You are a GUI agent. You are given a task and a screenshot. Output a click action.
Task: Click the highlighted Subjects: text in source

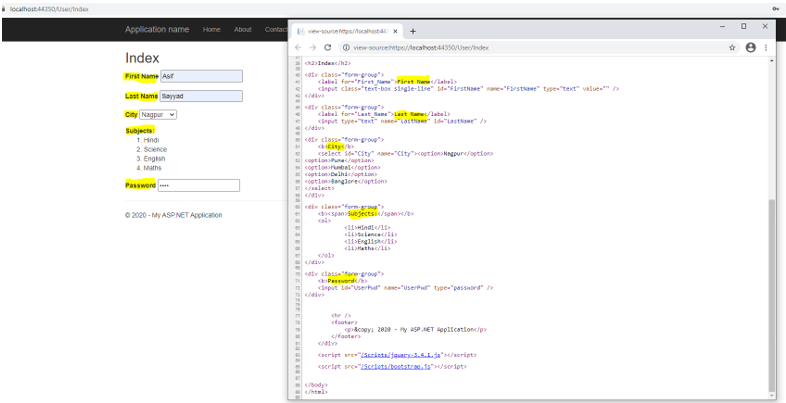coord(362,214)
